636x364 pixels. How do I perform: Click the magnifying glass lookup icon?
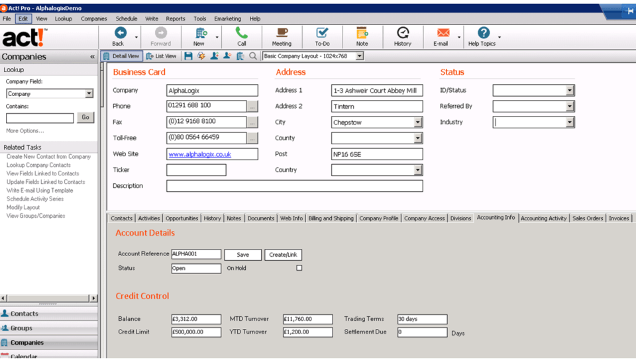pyautogui.click(x=253, y=56)
